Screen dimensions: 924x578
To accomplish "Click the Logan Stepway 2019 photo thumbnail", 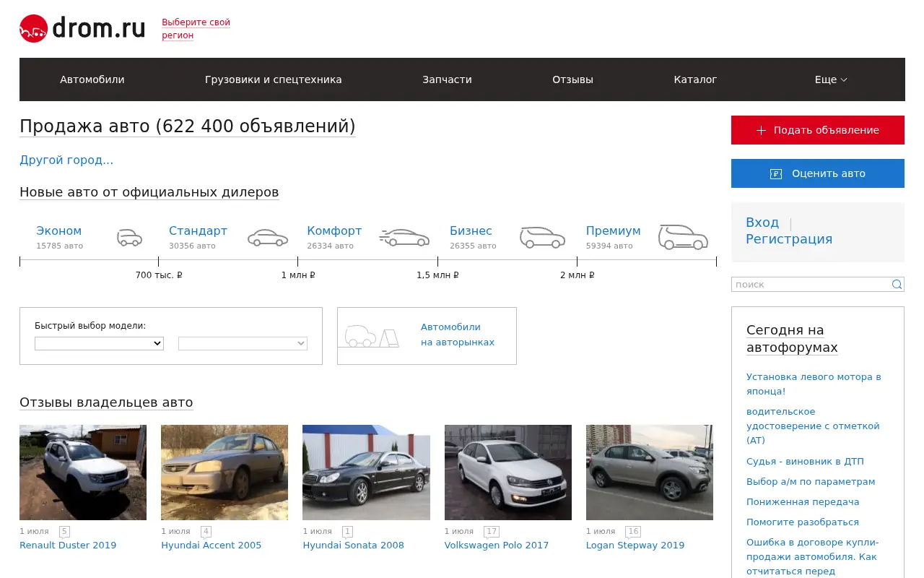I will (x=650, y=473).
